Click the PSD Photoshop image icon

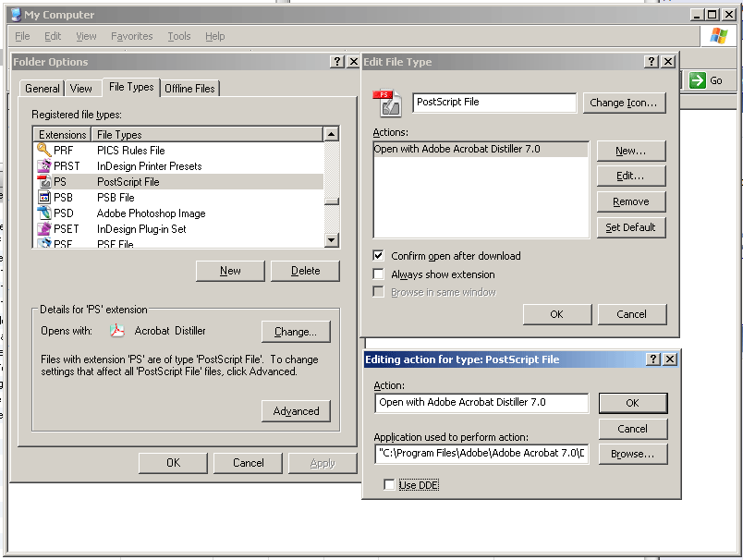click(x=44, y=213)
